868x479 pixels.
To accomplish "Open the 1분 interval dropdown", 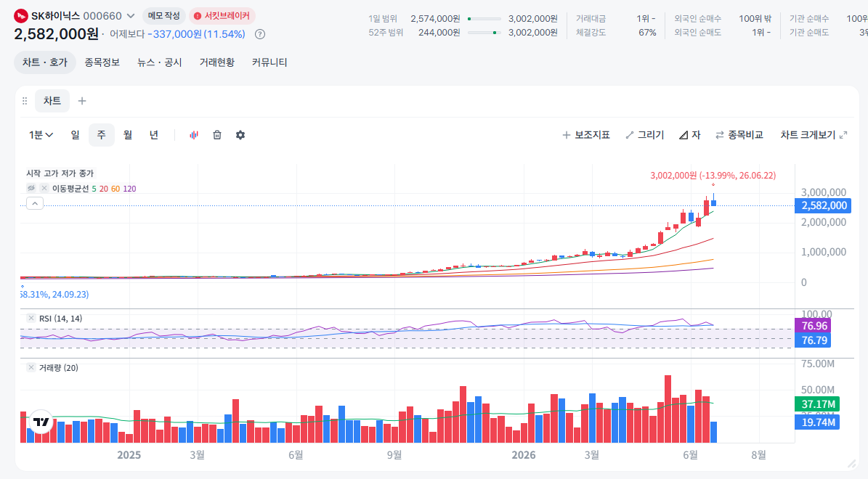I will pos(41,135).
